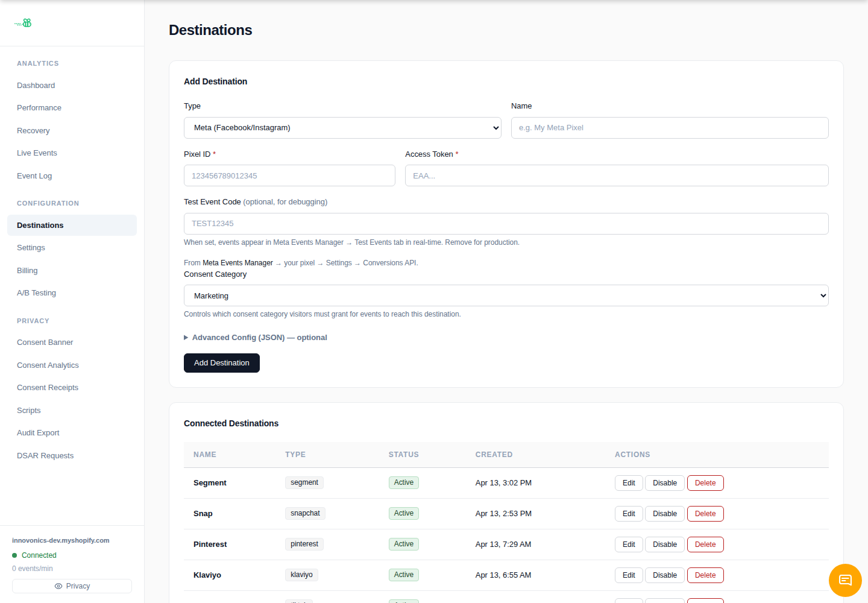868x603 pixels.
Task: Click the klaviyo type tag
Action: point(301,575)
